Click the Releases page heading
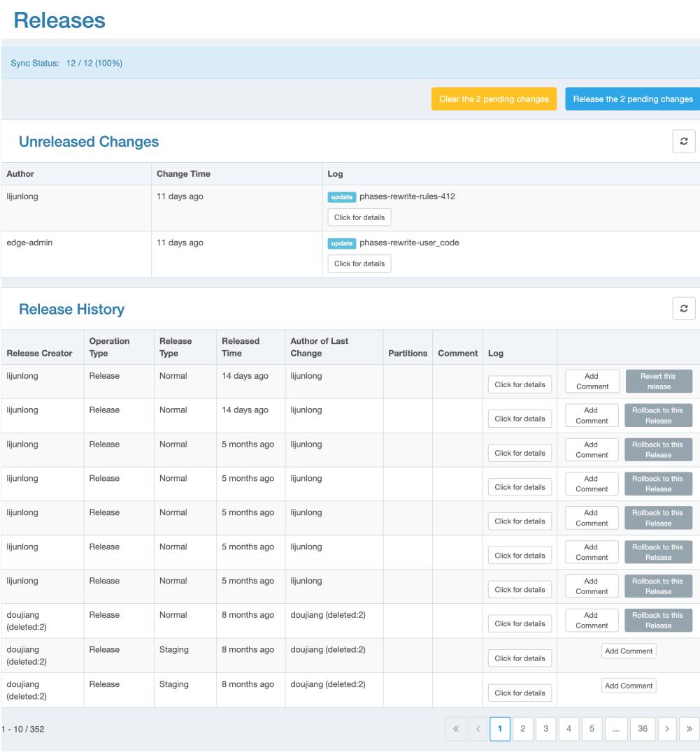 [x=59, y=20]
